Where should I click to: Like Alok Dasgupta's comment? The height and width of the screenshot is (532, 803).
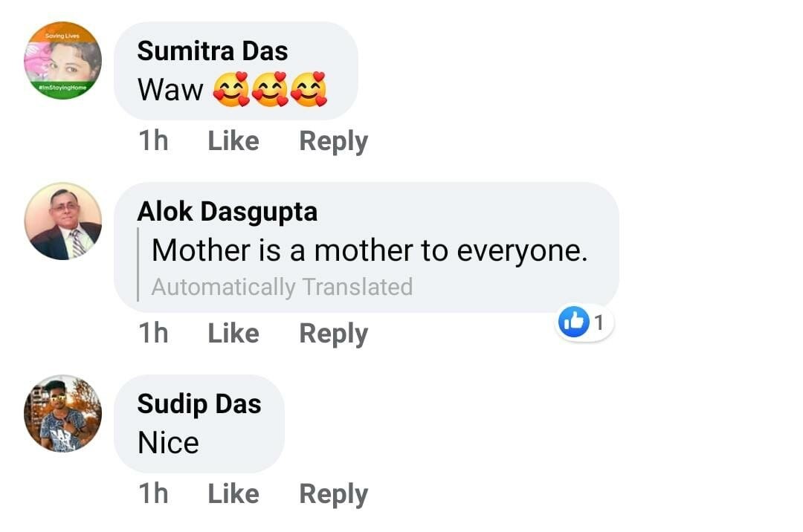[x=233, y=334]
